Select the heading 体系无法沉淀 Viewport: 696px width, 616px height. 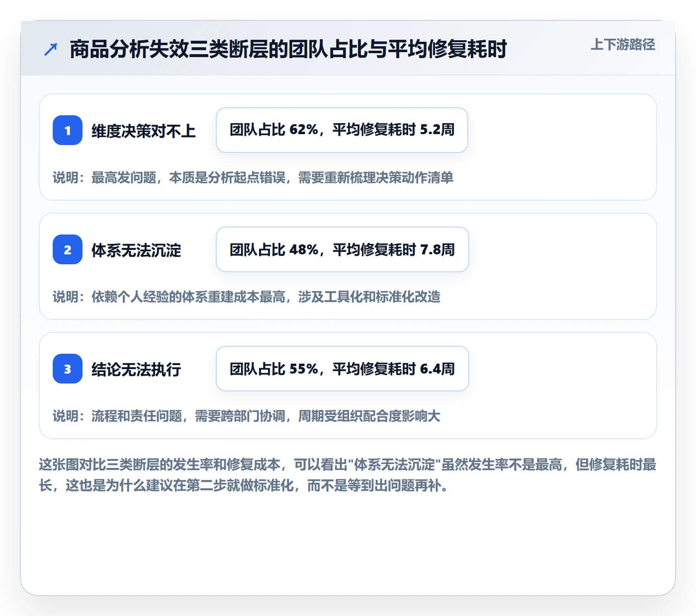[x=136, y=250]
